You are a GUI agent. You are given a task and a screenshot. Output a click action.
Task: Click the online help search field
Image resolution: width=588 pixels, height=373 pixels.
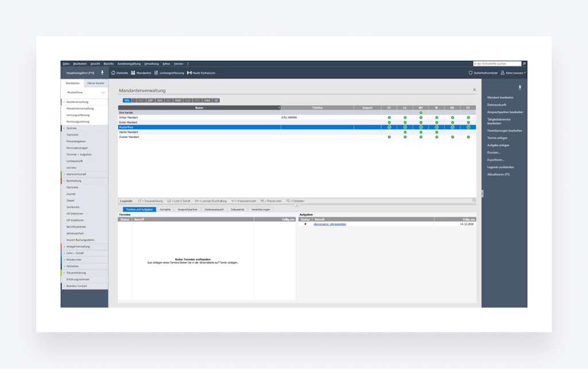coord(497,63)
